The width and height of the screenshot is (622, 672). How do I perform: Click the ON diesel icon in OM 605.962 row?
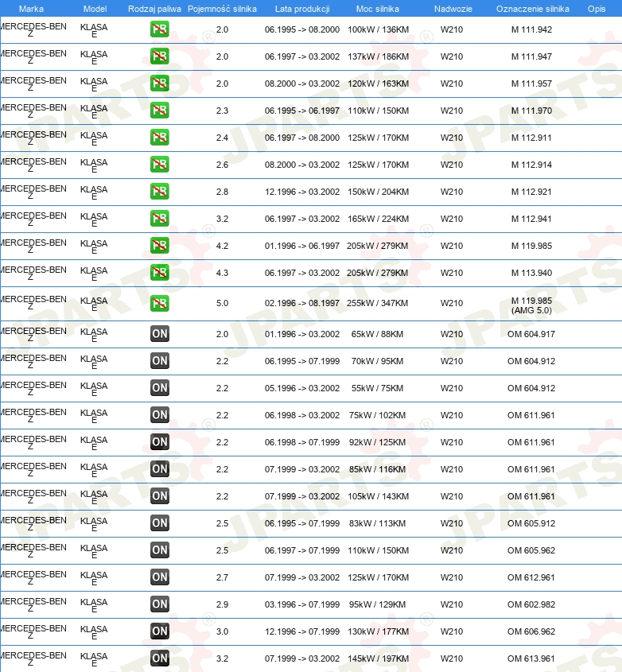pos(159,550)
